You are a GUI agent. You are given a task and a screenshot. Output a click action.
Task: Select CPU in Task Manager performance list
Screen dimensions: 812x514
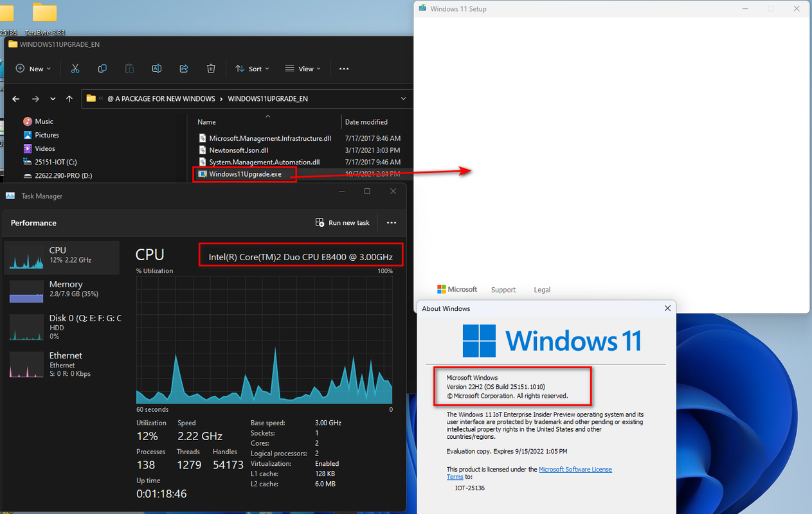(x=62, y=258)
